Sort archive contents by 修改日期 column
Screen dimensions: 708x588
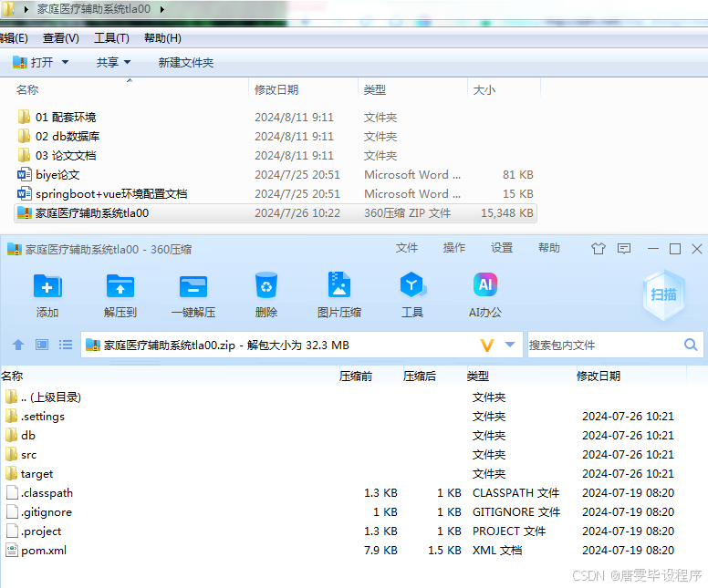(599, 376)
